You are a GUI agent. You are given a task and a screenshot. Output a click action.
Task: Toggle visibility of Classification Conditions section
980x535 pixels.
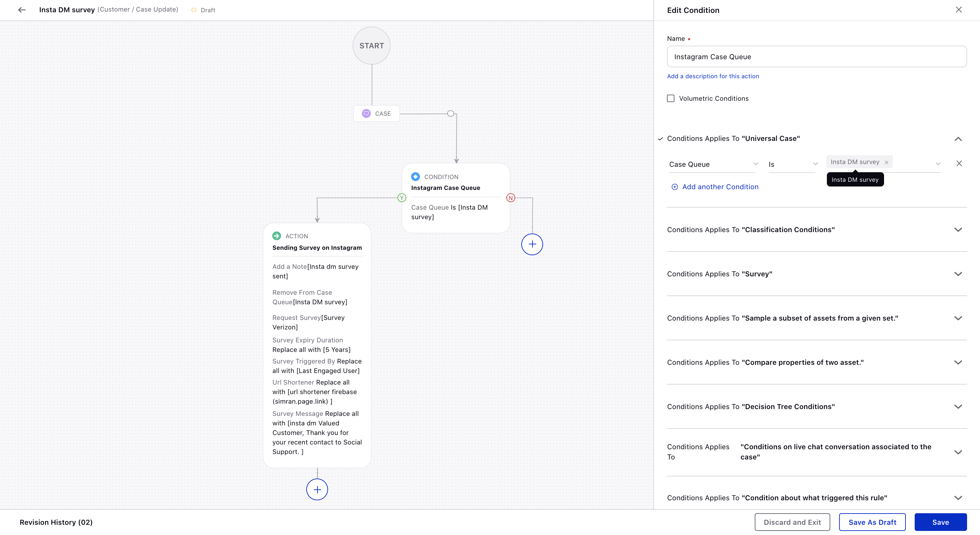(958, 229)
